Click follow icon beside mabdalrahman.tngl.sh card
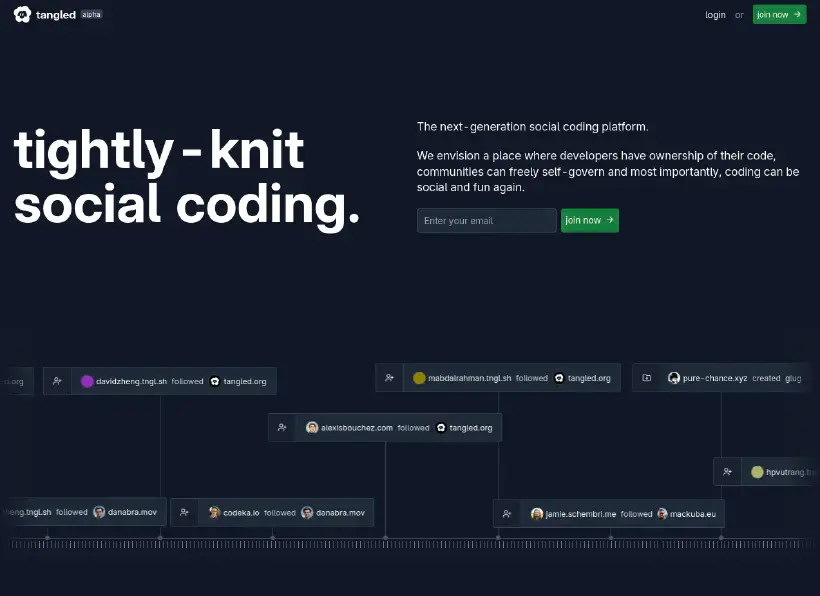Image resolution: width=820 pixels, height=596 pixels. coord(390,378)
